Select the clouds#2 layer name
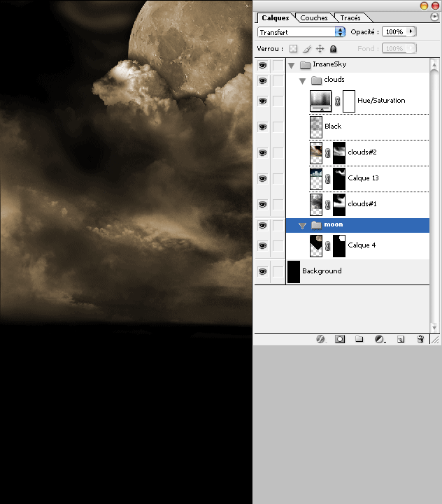This screenshot has width=442, height=504. pyautogui.click(x=362, y=152)
